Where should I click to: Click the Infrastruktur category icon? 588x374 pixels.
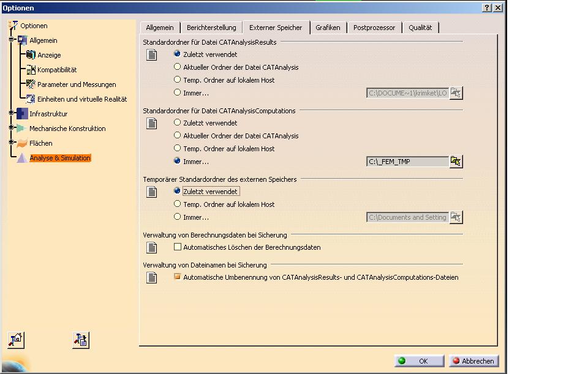22,114
